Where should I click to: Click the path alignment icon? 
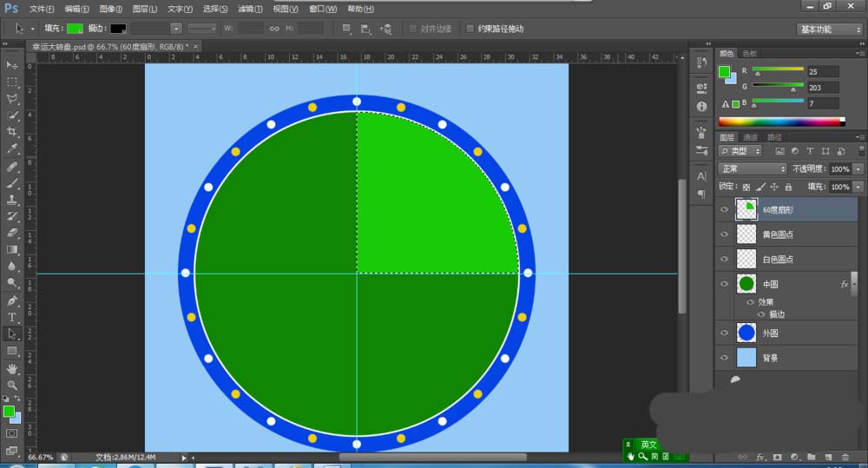pyautogui.click(x=365, y=29)
